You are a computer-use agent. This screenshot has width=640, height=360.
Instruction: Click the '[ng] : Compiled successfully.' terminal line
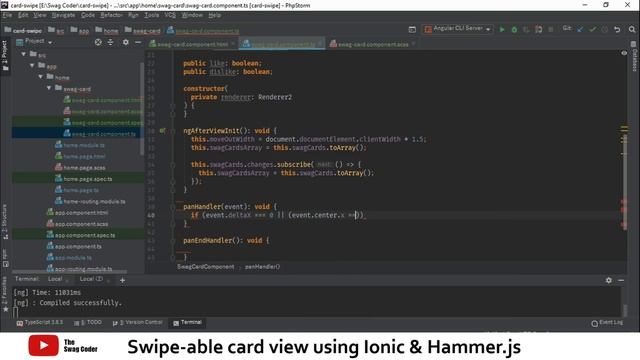67,302
